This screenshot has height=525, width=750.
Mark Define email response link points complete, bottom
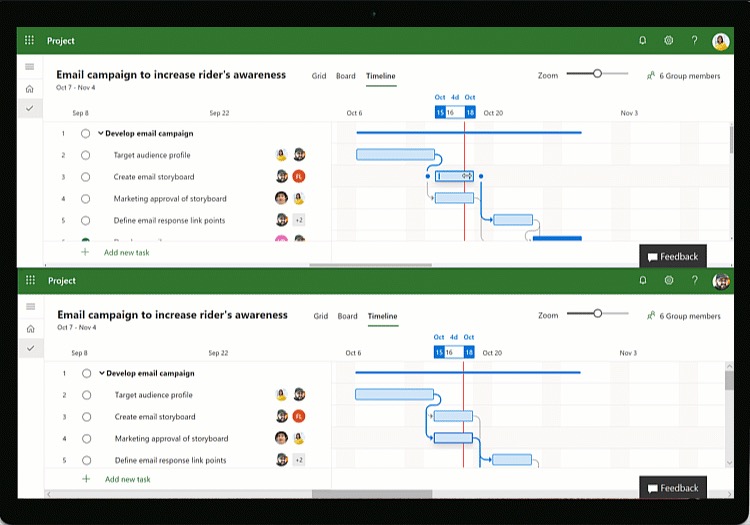tap(87, 460)
